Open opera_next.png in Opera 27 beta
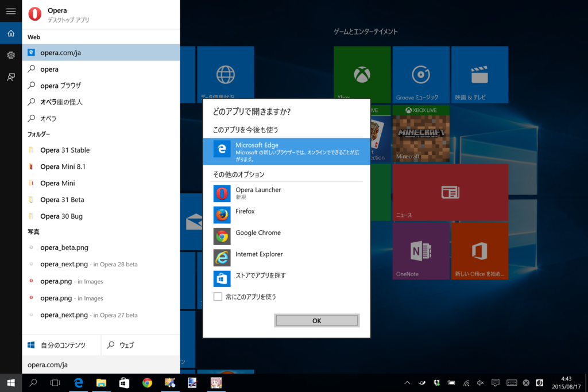 click(101, 315)
